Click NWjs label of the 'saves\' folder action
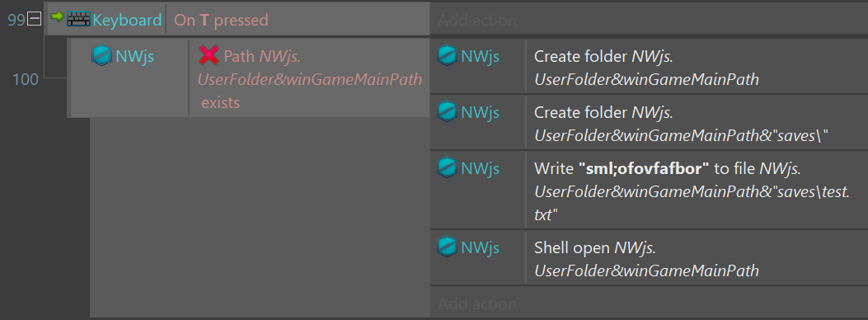The width and height of the screenshot is (868, 320). 480,112
